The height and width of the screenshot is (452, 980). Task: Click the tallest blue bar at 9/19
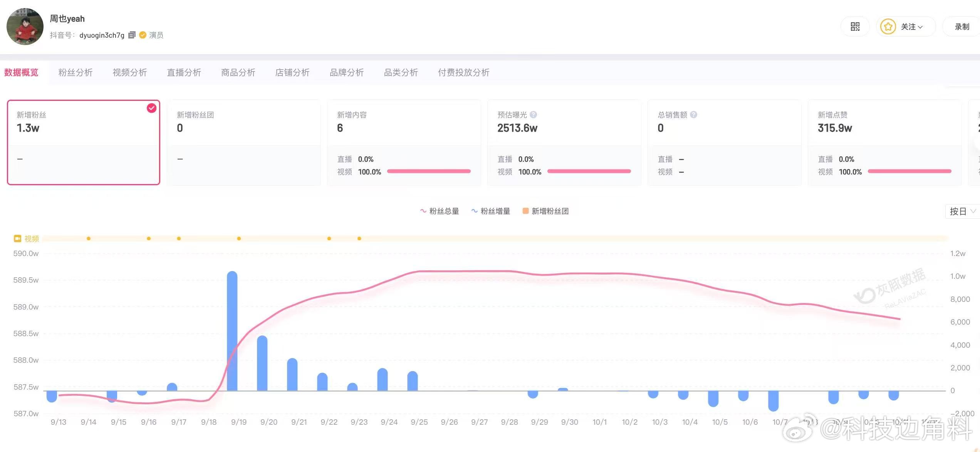pos(232,331)
